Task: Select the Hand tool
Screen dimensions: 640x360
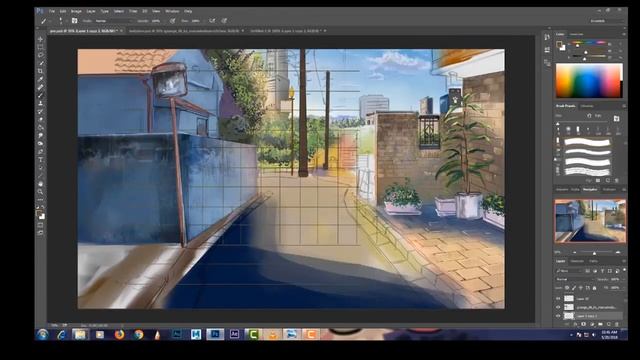Action: coord(40,184)
